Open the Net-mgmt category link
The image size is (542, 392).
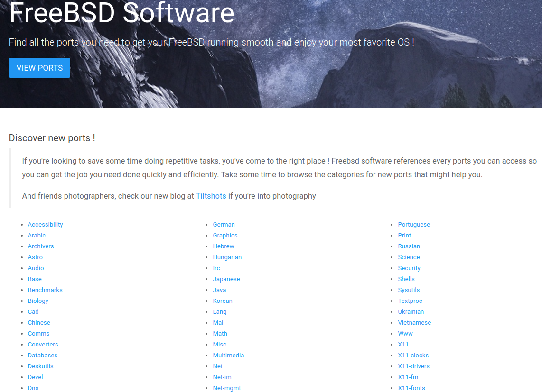(227, 388)
